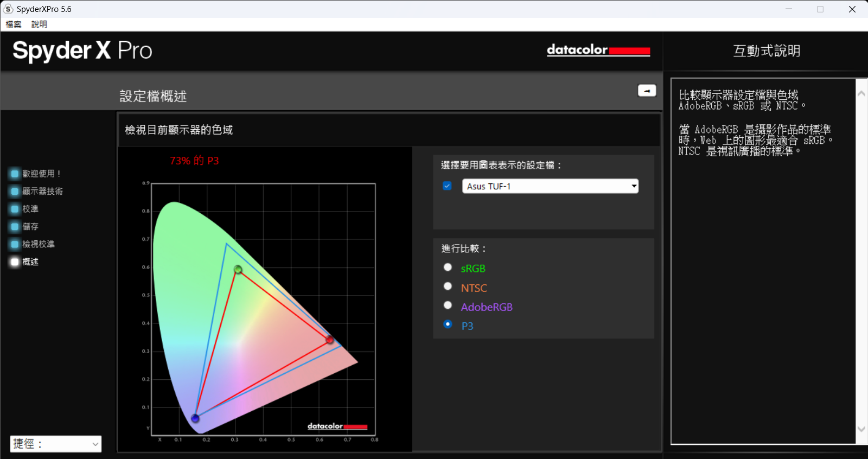The image size is (868, 459).
Task: Select the AdobeRGB comparison radio button
Action: 448,305
